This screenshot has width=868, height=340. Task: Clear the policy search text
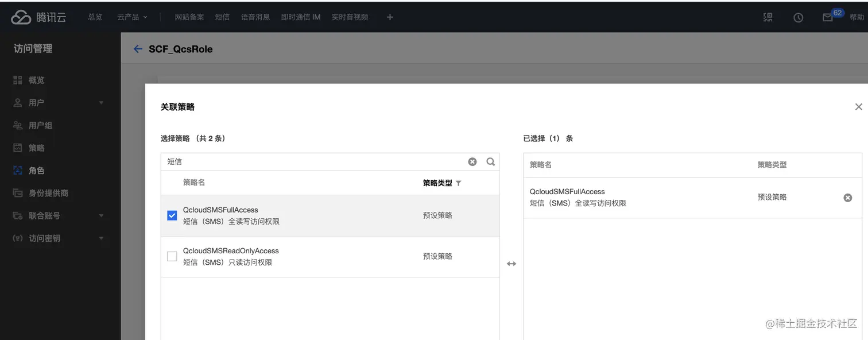[x=472, y=162]
